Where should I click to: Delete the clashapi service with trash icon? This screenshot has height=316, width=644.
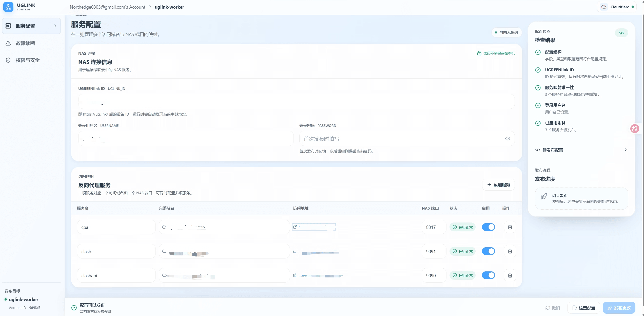(x=510, y=275)
